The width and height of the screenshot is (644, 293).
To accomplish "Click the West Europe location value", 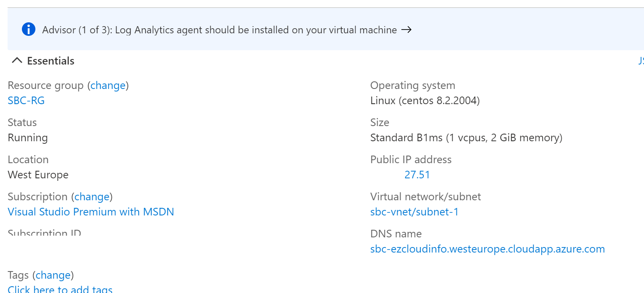I will pyautogui.click(x=38, y=175).
